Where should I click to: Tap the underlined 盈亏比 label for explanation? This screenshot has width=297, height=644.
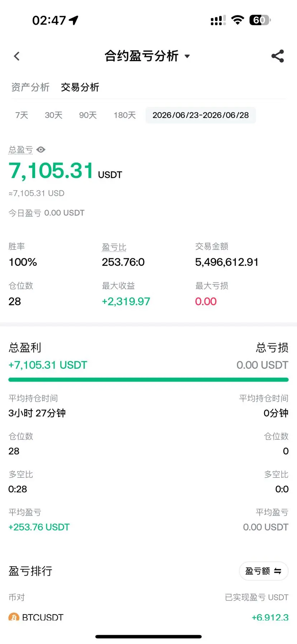(x=114, y=247)
